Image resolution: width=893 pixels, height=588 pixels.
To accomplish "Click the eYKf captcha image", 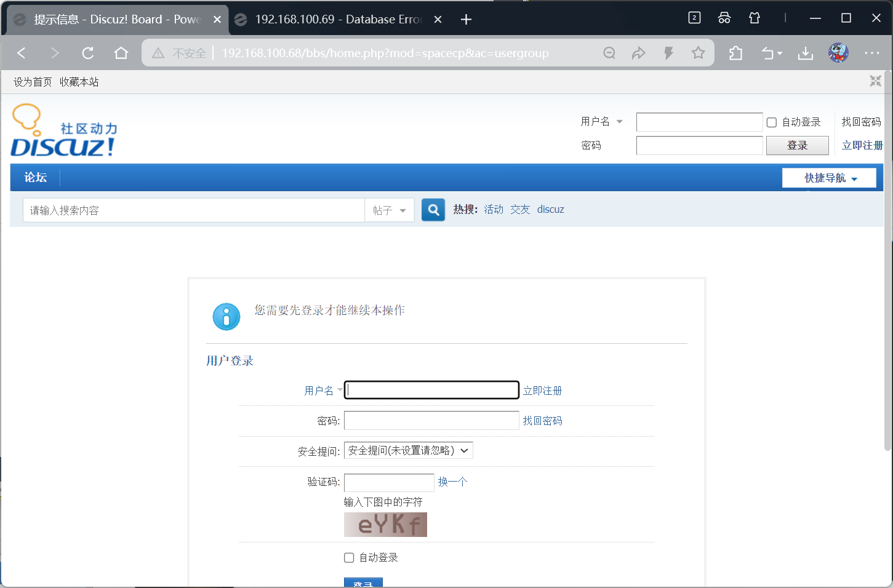I will (x=385, y=525).
